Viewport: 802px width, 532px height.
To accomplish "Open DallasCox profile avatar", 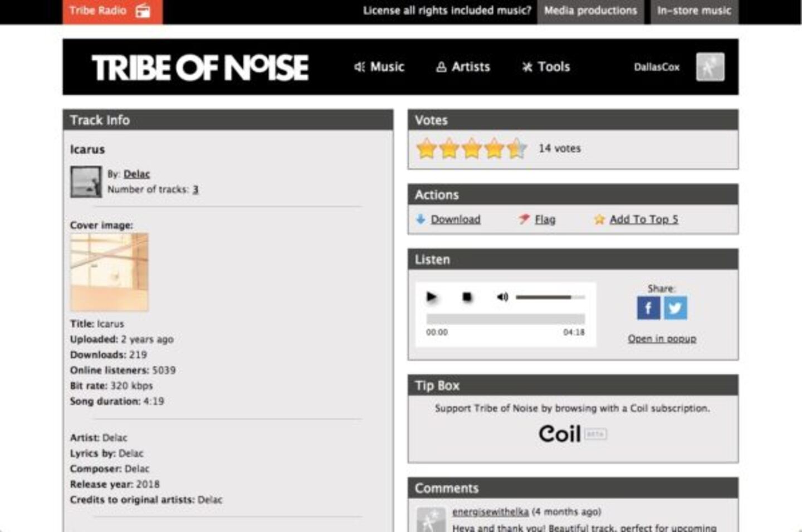I will (x=710, y=67).
